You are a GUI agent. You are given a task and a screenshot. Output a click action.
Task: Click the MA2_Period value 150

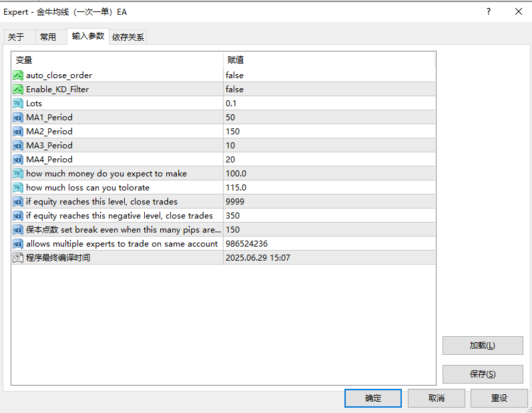pyautogui.click(x=233, y=132)
